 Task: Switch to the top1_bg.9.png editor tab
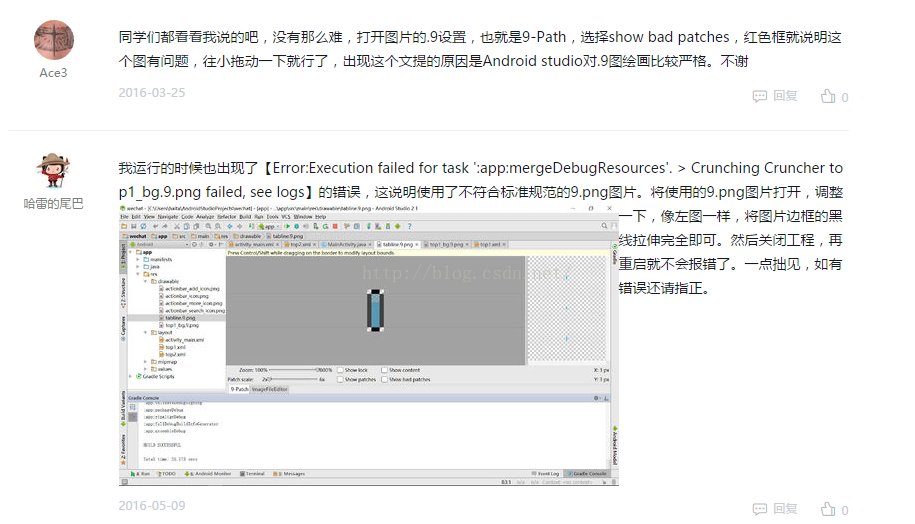[446, 244]
